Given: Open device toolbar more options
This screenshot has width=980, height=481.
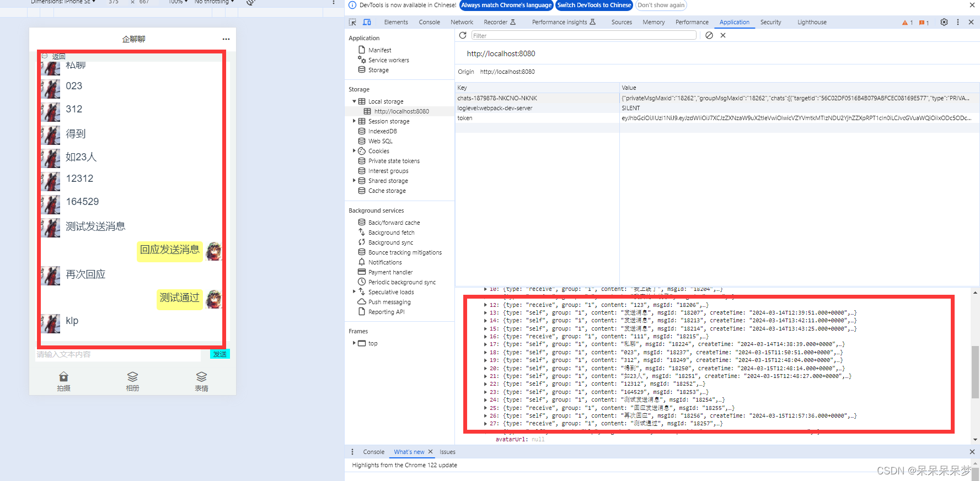Looking at the screenshot, I should 334,2.
